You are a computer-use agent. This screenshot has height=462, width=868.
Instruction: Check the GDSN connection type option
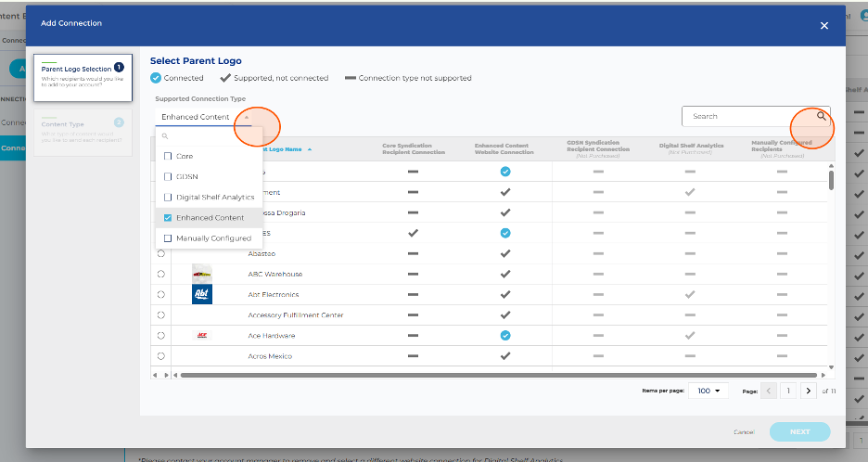168,176
